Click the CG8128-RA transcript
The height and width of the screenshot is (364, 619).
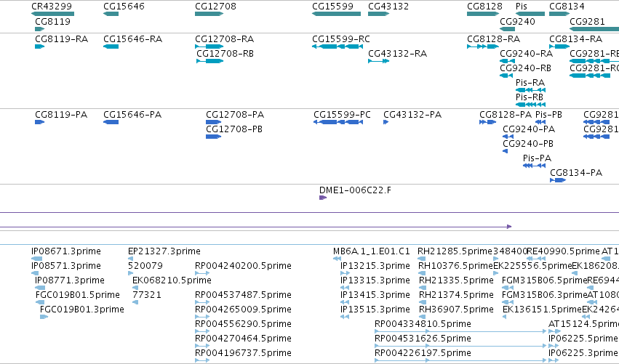tap(483, 46)
